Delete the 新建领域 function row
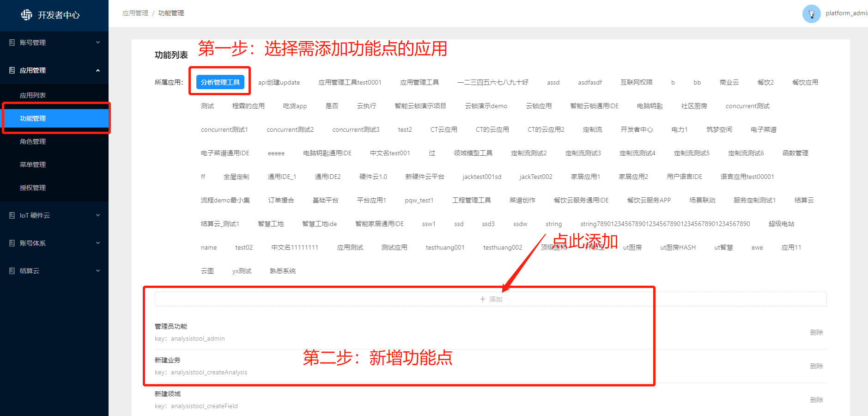The width and height of the screenshot is (868, 416). coord(816,400)
